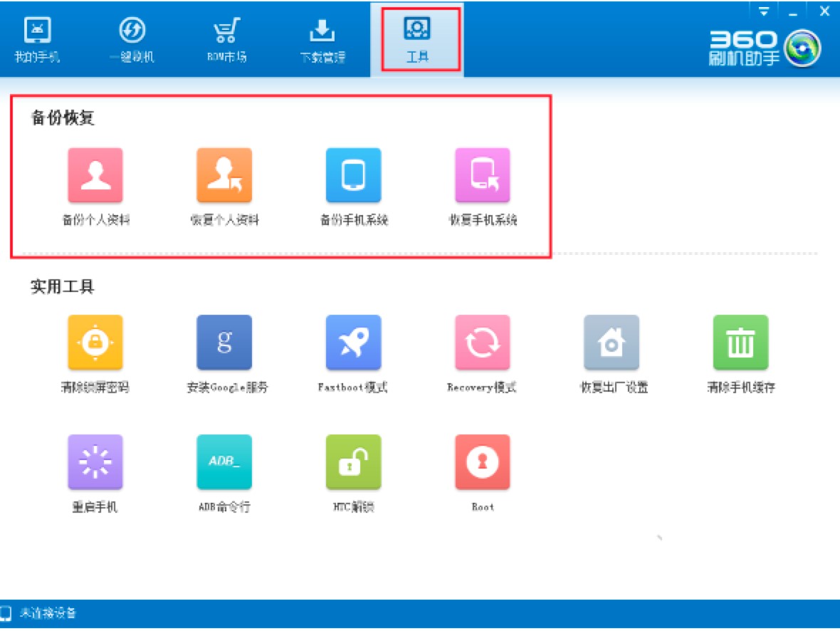
Task: Open the 清除手机缓存 trash can tool
Action: click(x=740, y=343)
